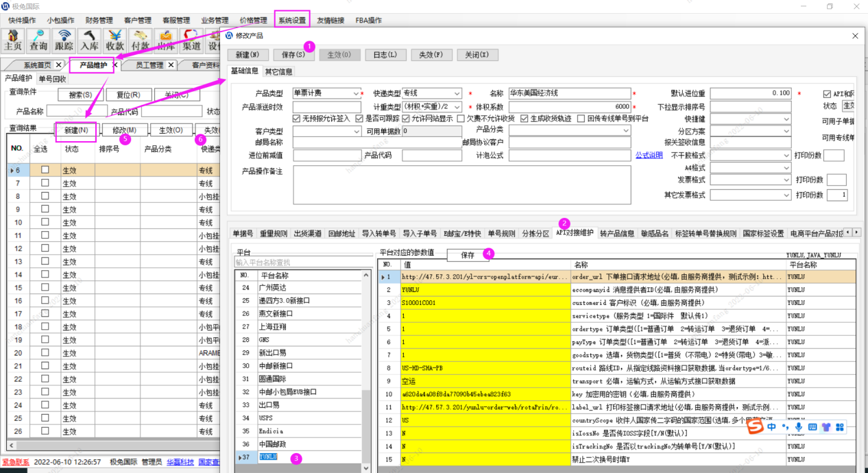The image size is (868, 473).
Task: Tick the checkbox in row 10
Action: point(45,222)
